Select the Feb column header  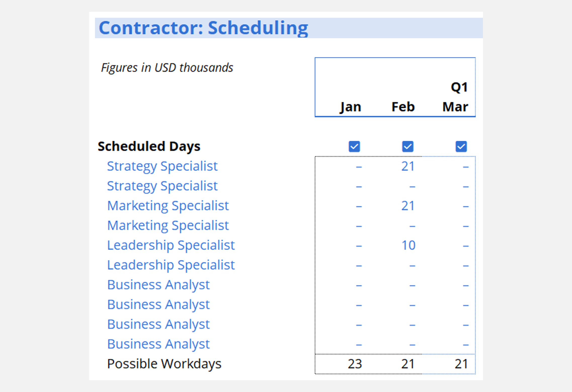click(403, 107)
